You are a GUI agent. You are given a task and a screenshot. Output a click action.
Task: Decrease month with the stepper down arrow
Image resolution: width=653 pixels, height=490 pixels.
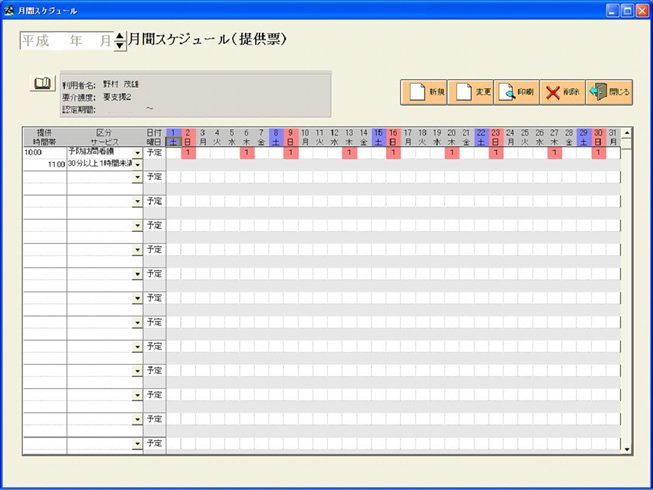tap(120, 46)
